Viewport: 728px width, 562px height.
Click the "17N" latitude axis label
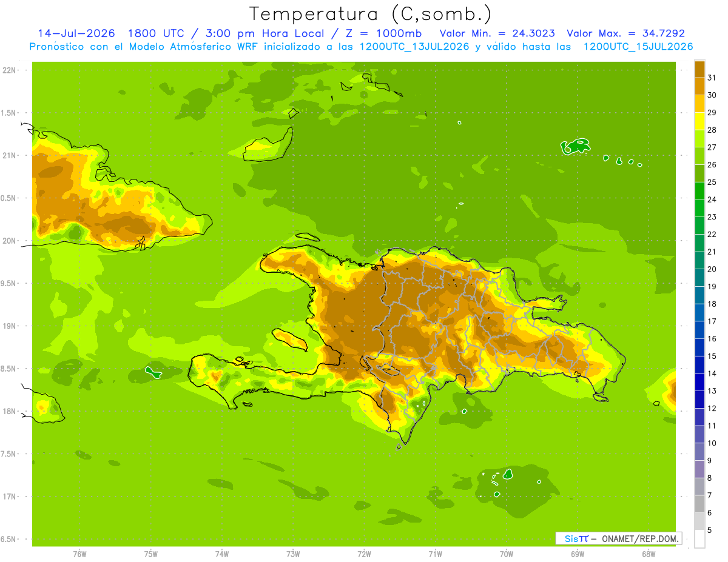9,497
